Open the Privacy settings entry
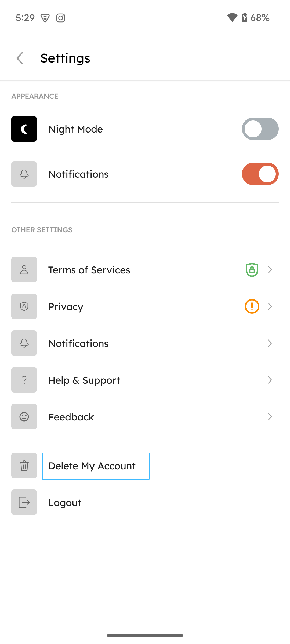Image resolution: width=290 pixels, height=644 pixels. click(145, 306)
